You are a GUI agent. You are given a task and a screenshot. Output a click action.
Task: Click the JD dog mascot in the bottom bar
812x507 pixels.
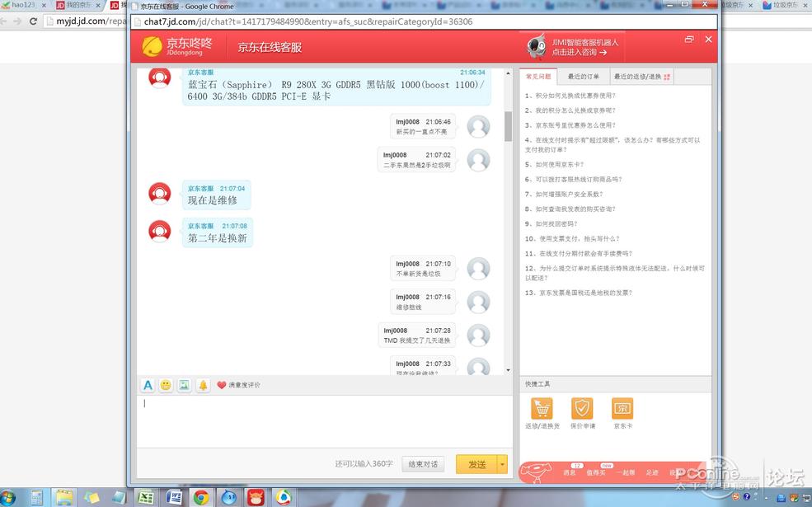click(536, 472)
